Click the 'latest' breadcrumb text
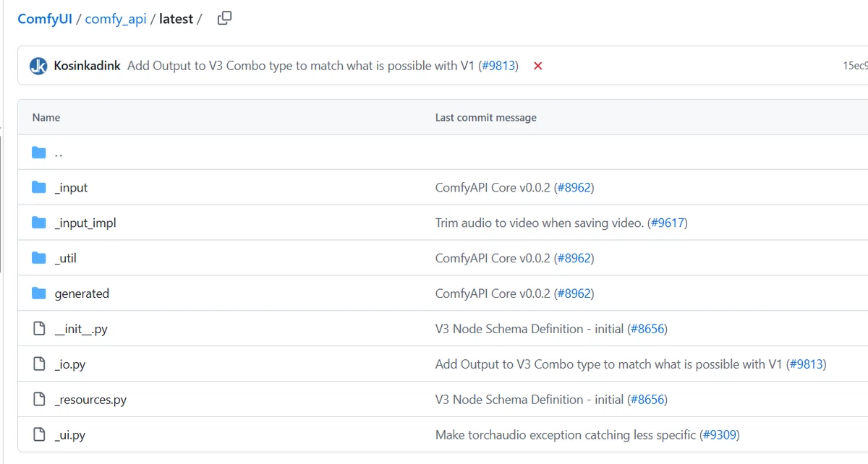This screenshot has height=464, width=868. [176, 19]
